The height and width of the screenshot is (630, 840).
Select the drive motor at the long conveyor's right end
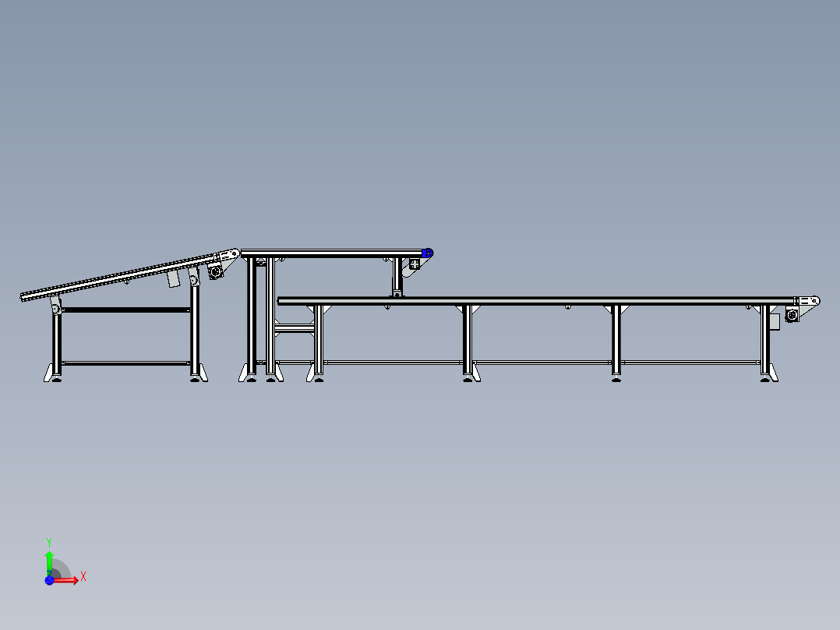[x=792, y=315]
